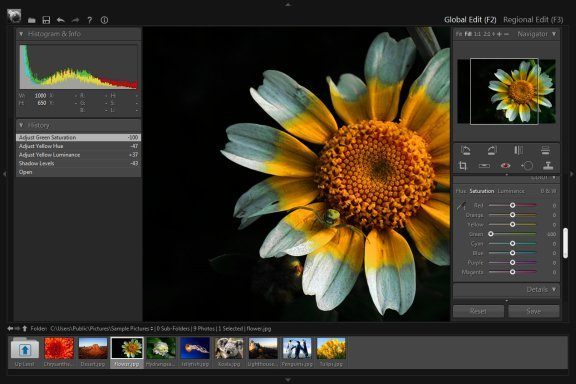Set navigator zoom to Fit

(x=459, y=34)
